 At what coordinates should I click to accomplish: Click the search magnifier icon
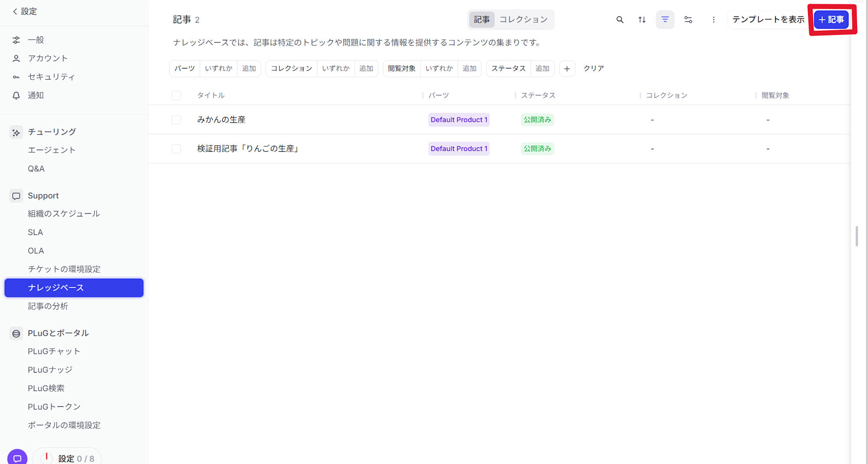(x=620, y=20)
